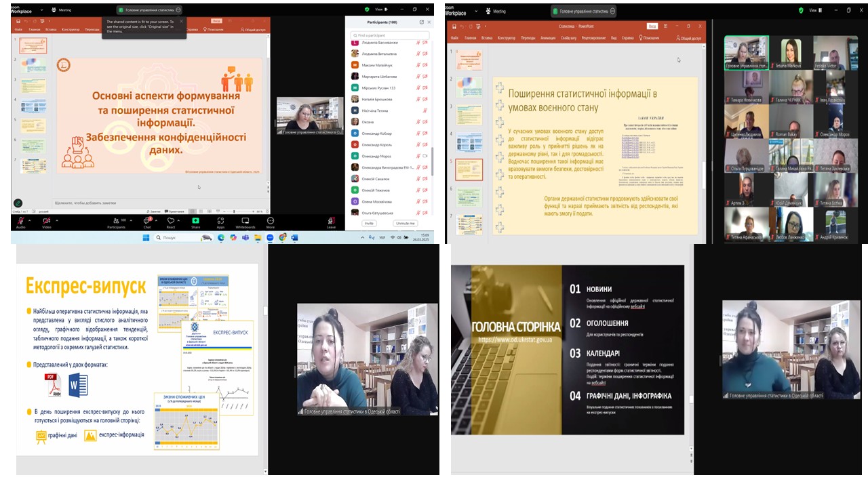The width and height of the screenshot is (868, 488).
Task: Open the Рецензирование tab in gallery-view PowerPoint
Action: tap(594, 38)
